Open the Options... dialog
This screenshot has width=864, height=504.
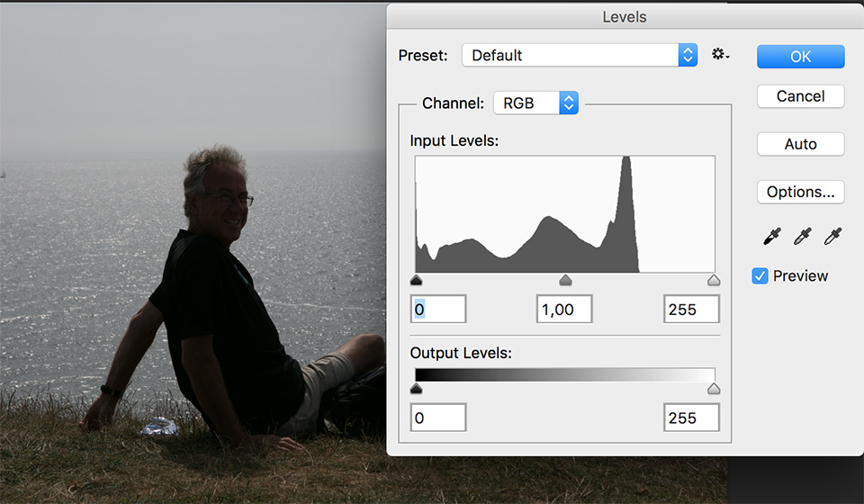801,193
